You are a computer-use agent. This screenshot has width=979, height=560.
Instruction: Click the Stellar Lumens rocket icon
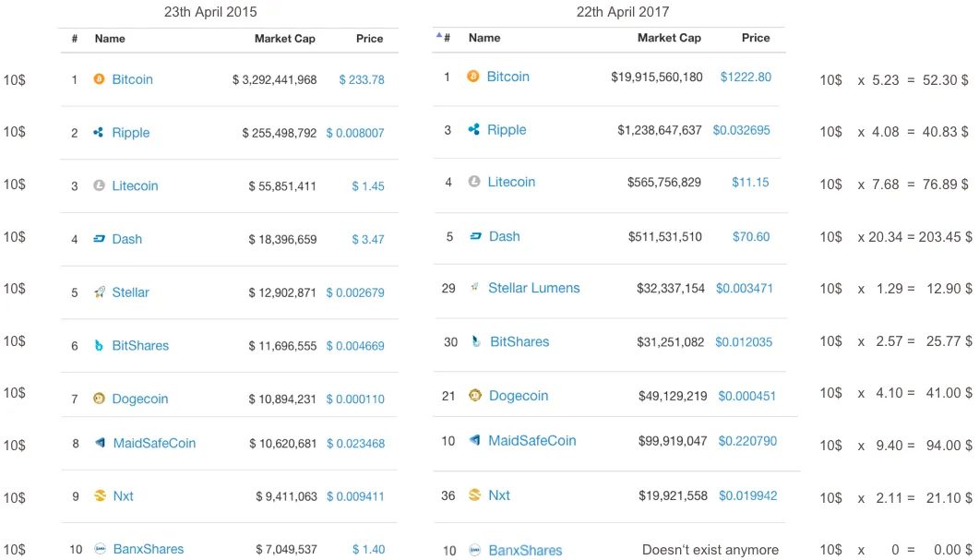coord(474,287)
